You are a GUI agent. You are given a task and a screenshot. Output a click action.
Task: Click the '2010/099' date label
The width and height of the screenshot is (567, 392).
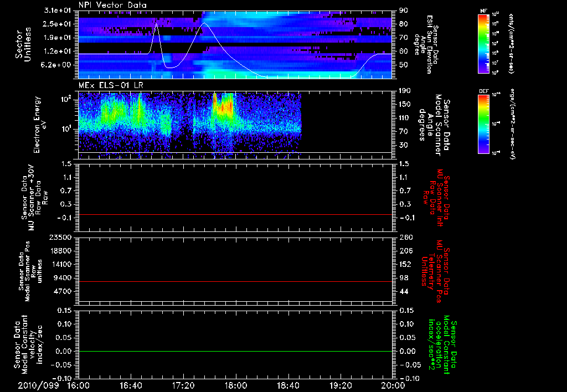coord(38,385)
